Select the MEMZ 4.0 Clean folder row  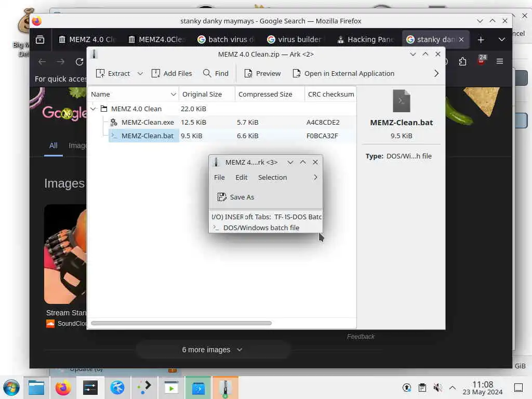pos(222,109)
